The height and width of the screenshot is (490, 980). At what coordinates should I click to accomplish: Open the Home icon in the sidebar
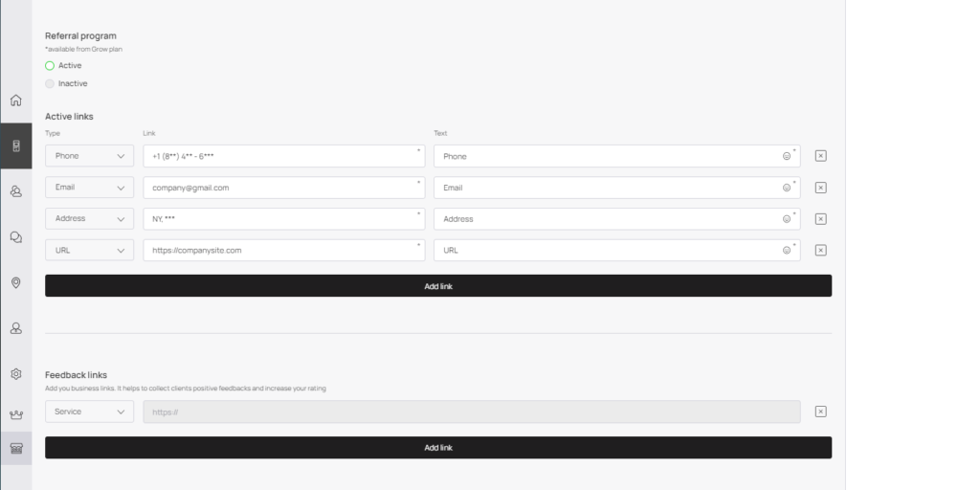point(16,100)
